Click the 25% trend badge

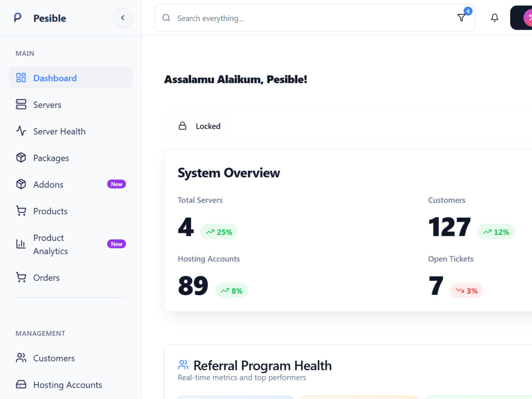point(219,232)
